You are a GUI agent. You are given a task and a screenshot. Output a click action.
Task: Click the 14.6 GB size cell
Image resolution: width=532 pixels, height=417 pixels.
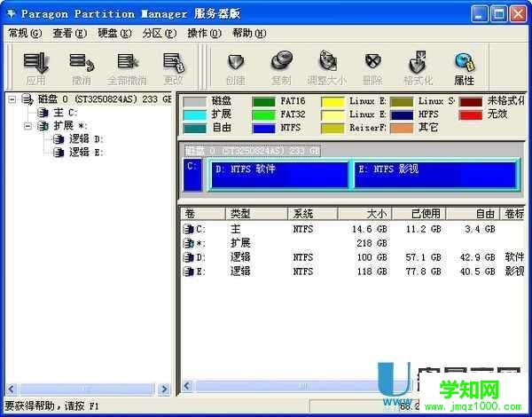pos(370,229)
